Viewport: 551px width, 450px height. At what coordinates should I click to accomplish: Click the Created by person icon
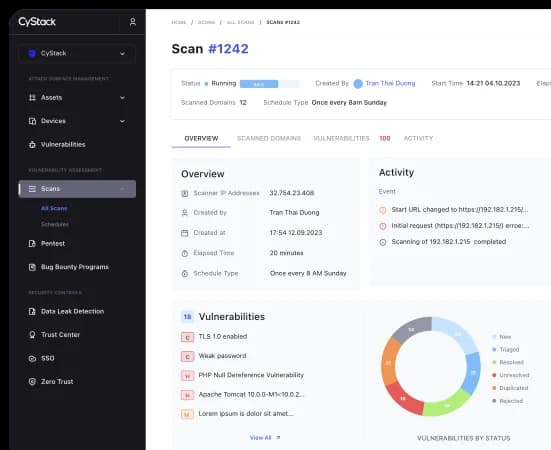tap(184, 213)
